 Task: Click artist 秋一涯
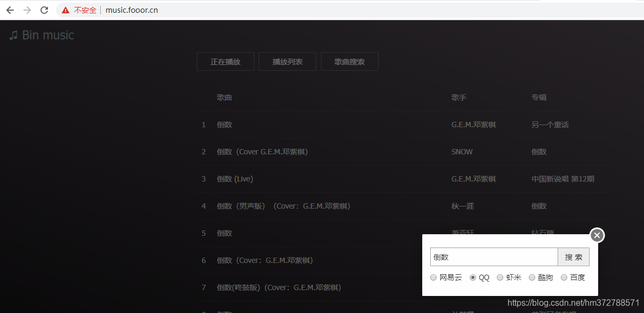point(463,206)
